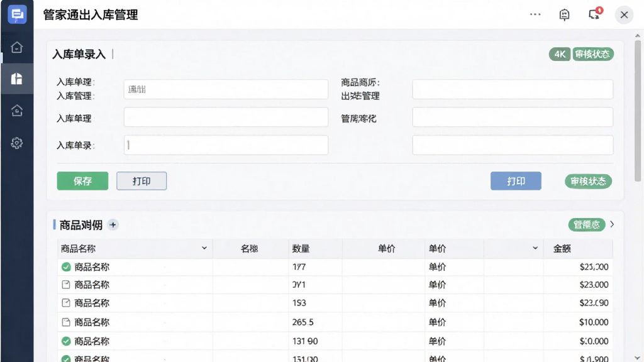Open dropdown arrow before 金额 column header

[x=535, y=248]
